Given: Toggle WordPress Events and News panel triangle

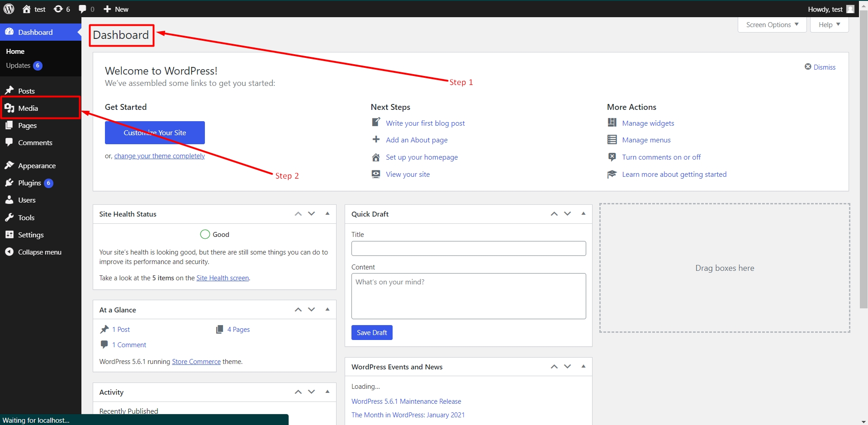Looking at the screenshot, I should [583, 366].
